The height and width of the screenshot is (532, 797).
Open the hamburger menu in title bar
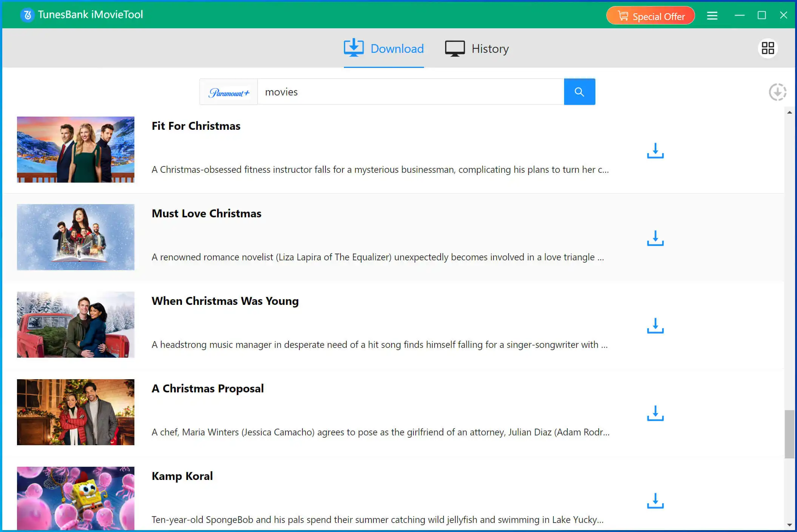pos(712,15)
